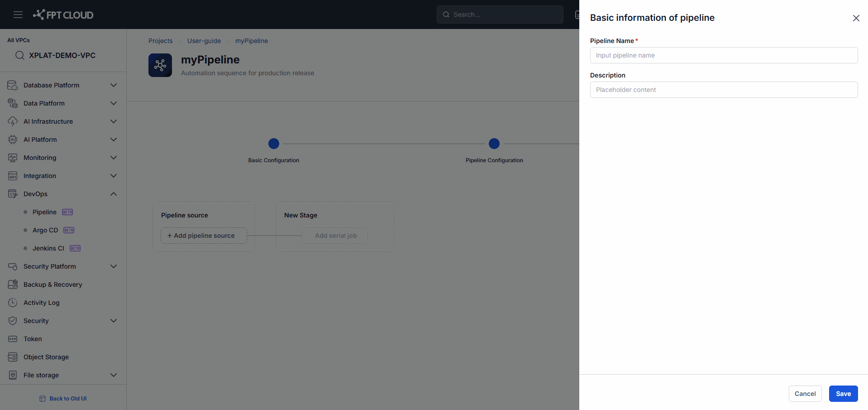868x410 pixels.
Task: Focus the Description input field
Action: [724, 90]
